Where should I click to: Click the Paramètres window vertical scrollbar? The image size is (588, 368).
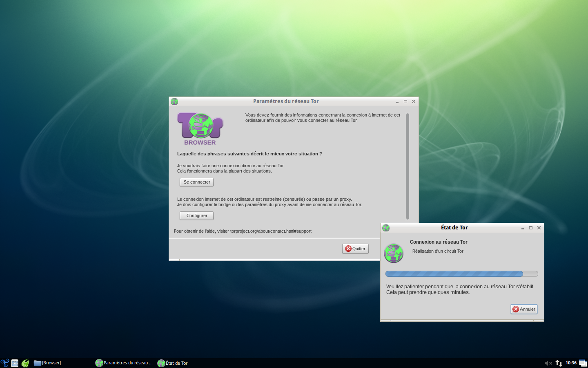pyautogui.click(x=408, y=166)
